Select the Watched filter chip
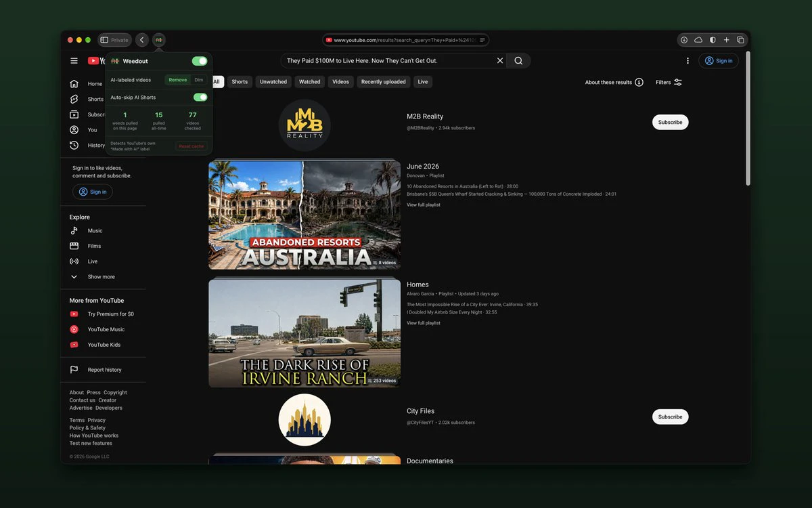The image size is (812, 508). point(310,82)
